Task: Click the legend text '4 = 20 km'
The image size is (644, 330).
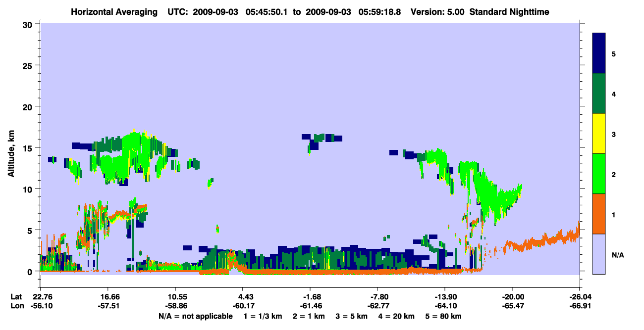Action: click(x=398, y=316)
